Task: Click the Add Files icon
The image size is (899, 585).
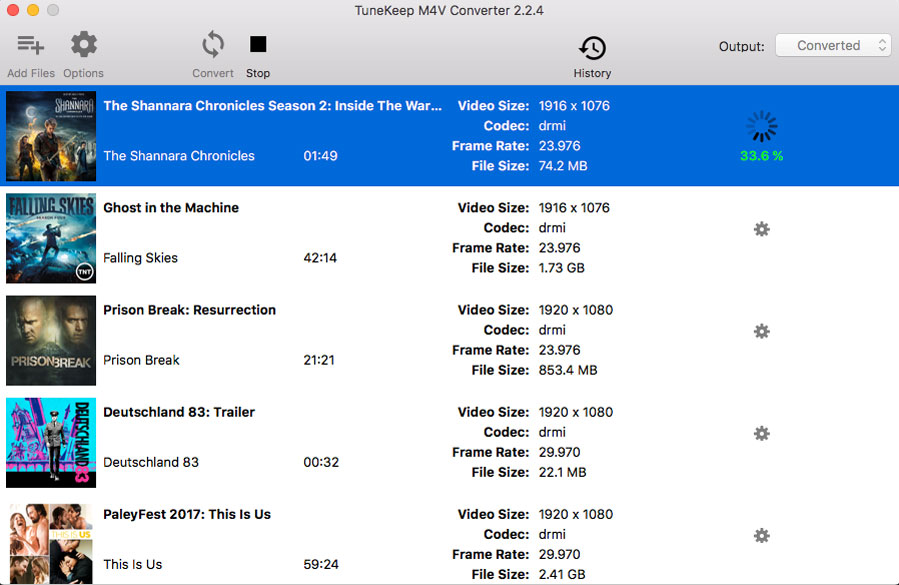Action: click(x=31, y=45)
